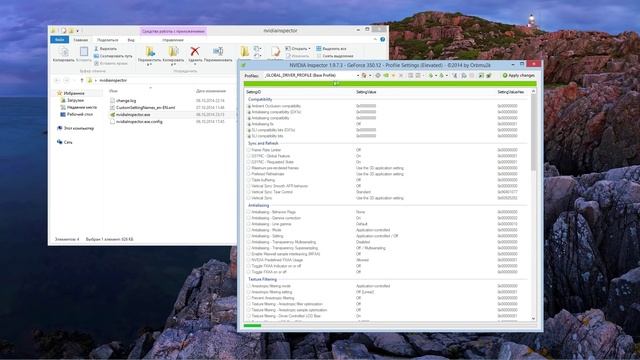The height and width of the screenshot is (360, 640).
Task: Click the Inspector vertical scrollbar thumb
Action: point(533,133)
